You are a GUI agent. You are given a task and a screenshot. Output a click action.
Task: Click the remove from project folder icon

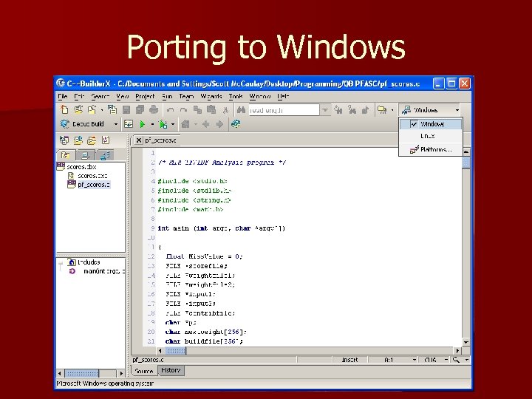coord(92,140)
